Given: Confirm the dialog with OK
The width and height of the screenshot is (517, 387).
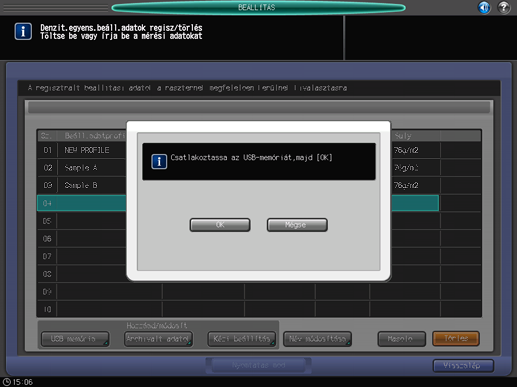Looking at the screenshot, I should point(220,225).
